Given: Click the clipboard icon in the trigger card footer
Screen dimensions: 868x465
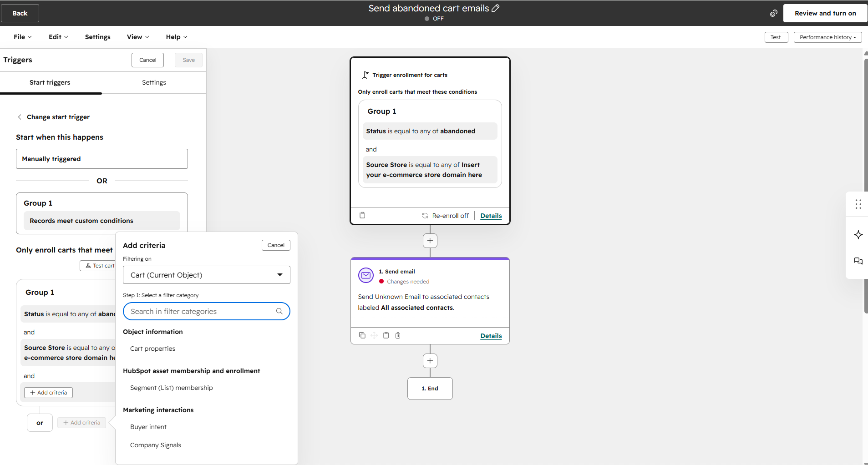Looking at the screenshot, I should click(362, 215).
